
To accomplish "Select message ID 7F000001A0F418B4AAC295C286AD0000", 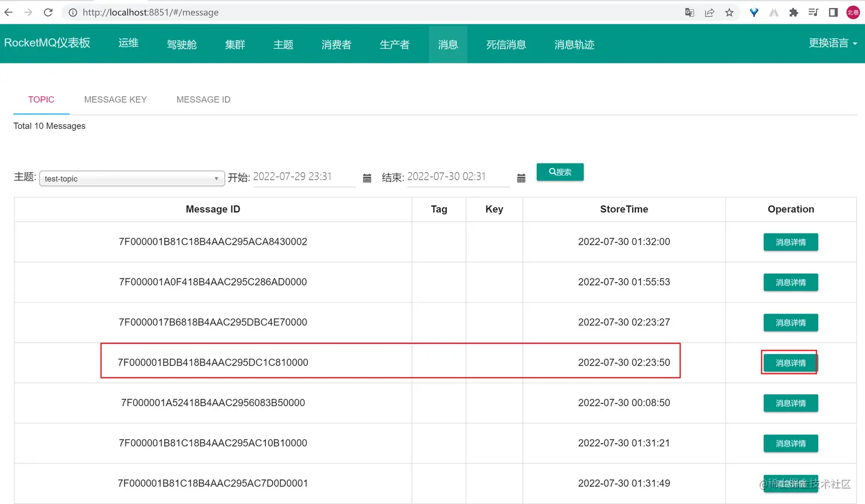I will [213, 282].
